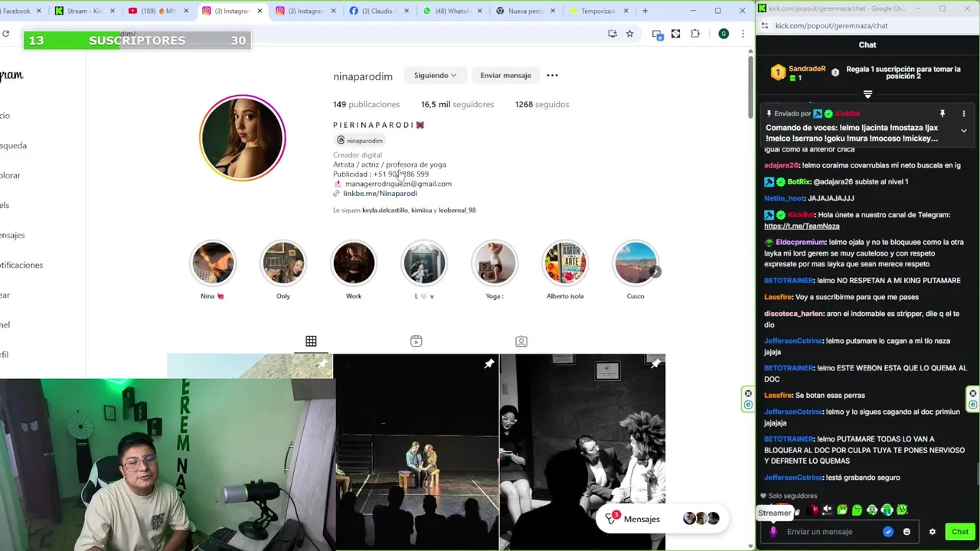
Task: Switch to the YouTube (189) tab
Action: (x=158, y=11)
